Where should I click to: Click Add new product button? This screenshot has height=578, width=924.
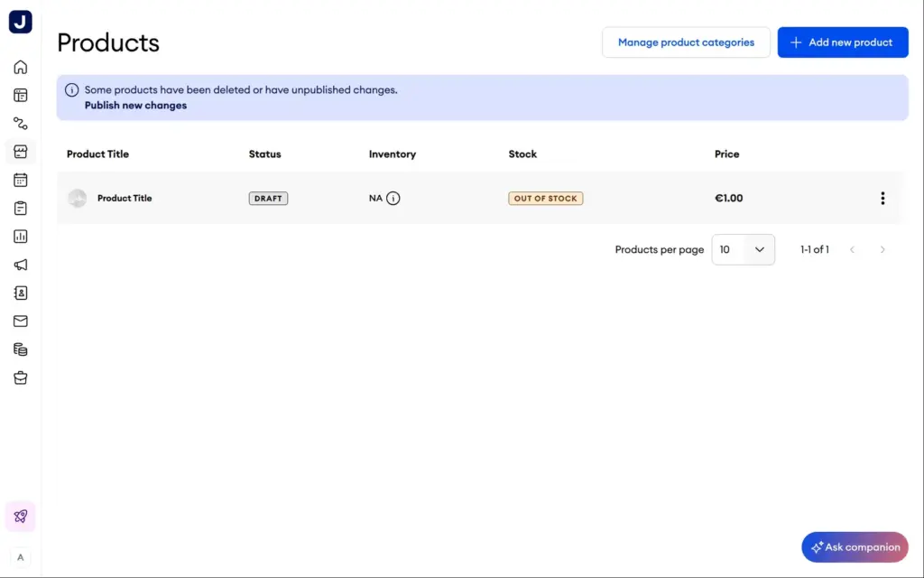point(843,42)
